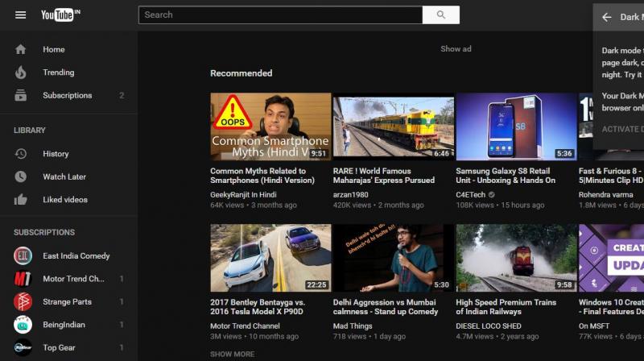Click the Strange Parts channel avatar
Viewport: 644px width, 361px height.
[23, 302]
